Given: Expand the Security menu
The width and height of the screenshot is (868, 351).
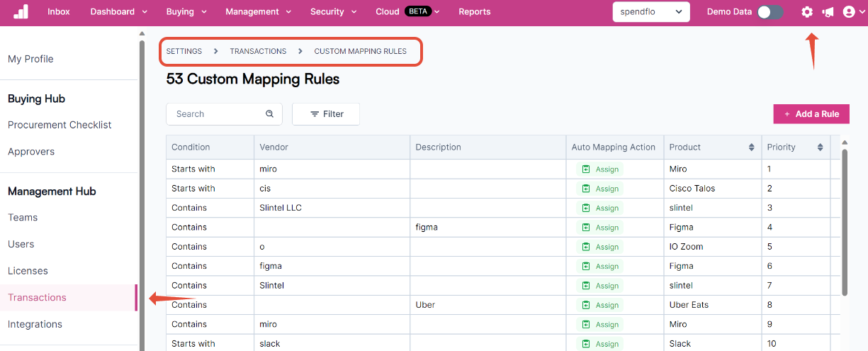Looking at the screenshot, I should 334,12.
